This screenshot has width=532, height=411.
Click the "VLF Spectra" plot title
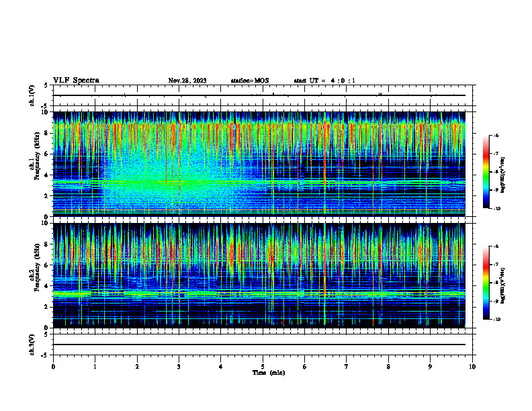click(x=76, y=81)
